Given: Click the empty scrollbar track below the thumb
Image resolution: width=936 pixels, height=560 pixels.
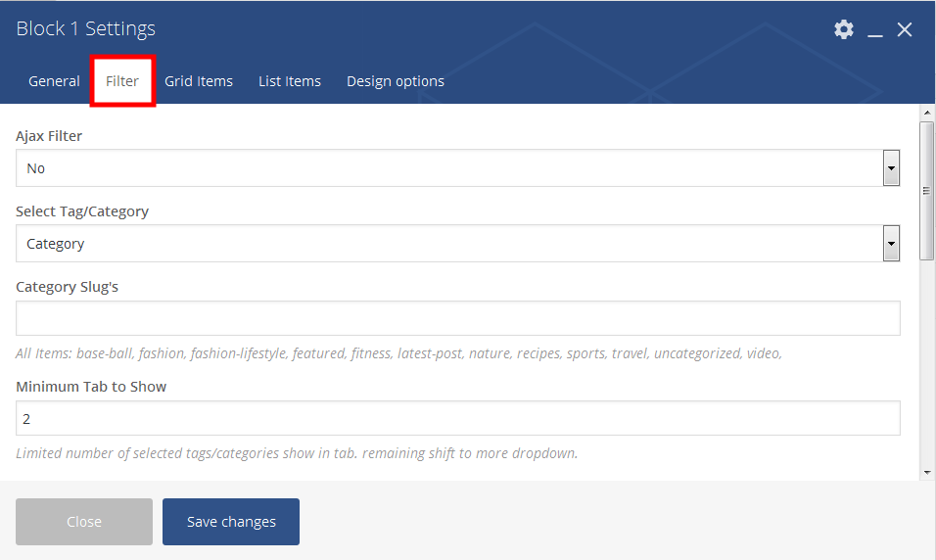Looking at the screenshot, I should (927, 372).
